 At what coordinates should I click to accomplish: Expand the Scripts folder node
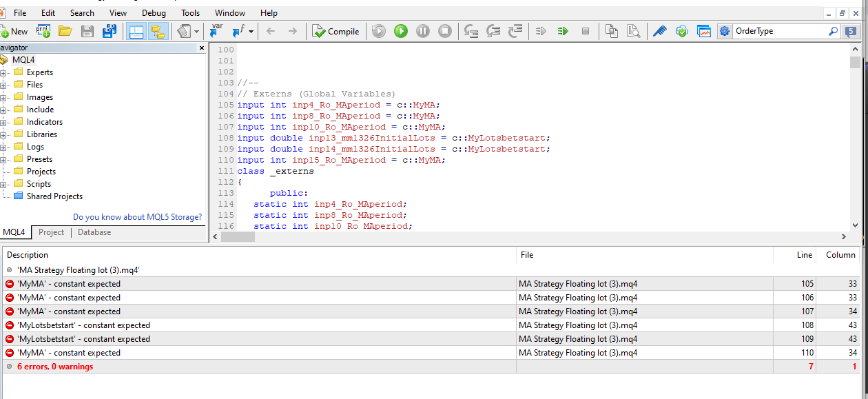(x=3, y=184)
